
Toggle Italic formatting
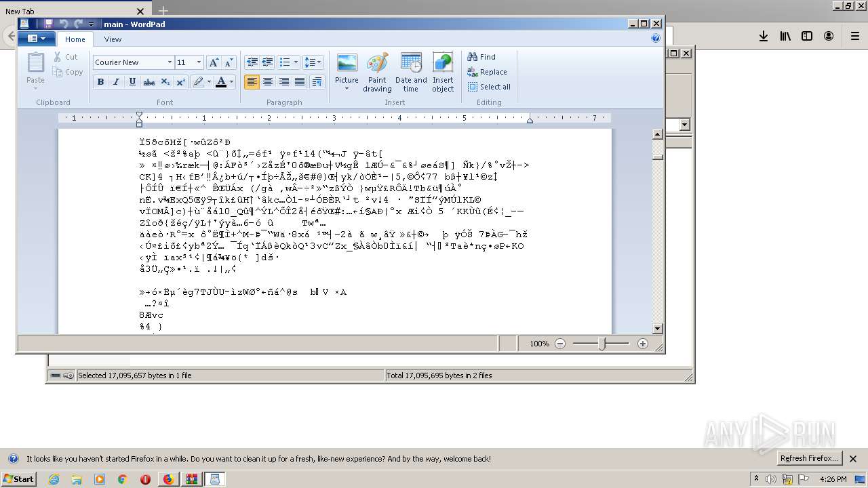coord(116,82)
